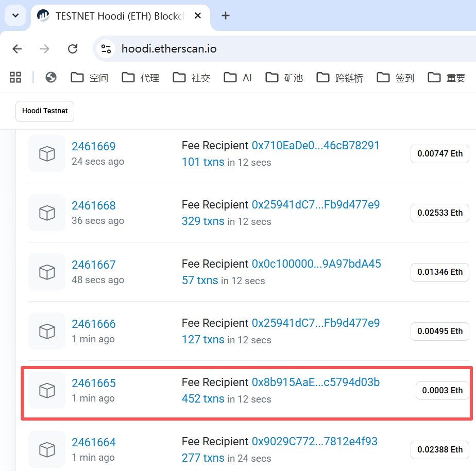This screenshot has height=471, width=476.
Task: Open the tab search dropdown arrow
Action: (x=15, y=15)
